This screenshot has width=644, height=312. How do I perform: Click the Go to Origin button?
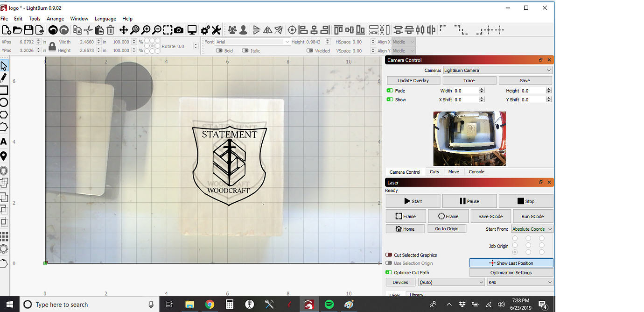(x=447, y=229)
